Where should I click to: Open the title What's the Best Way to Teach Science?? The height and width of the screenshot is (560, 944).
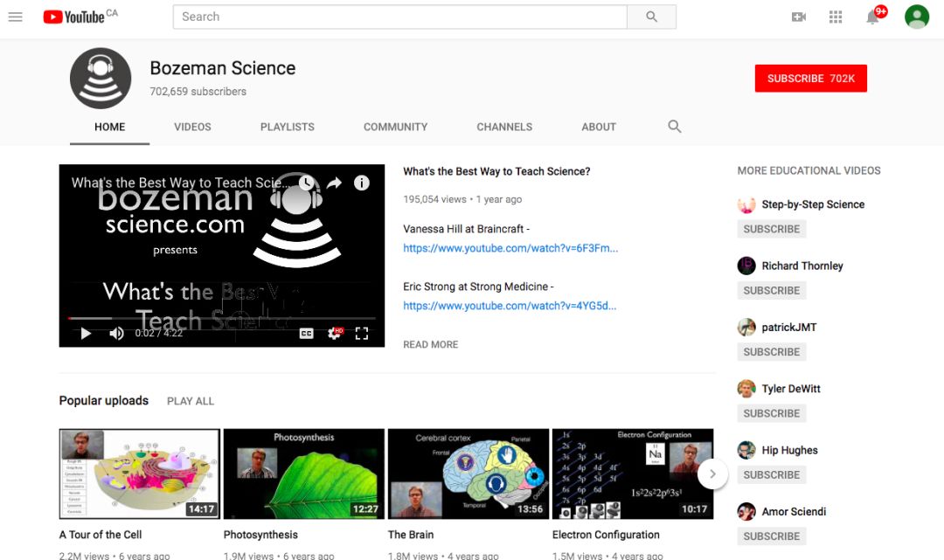click(496, 171)
